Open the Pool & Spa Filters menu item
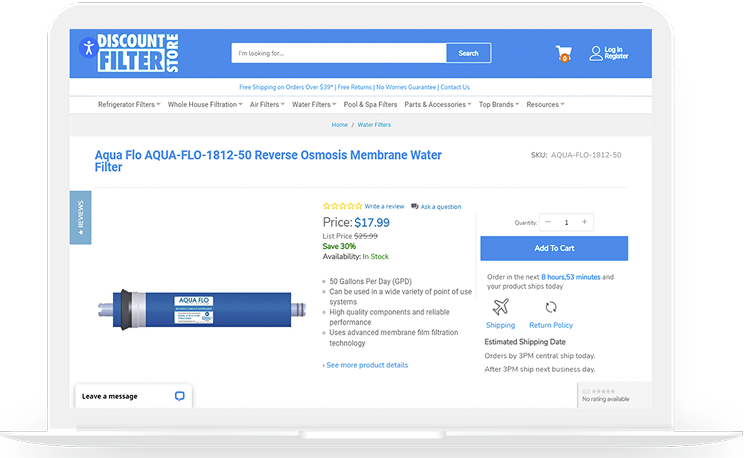The height and width of the screenshot is (458, 744). 370,104
